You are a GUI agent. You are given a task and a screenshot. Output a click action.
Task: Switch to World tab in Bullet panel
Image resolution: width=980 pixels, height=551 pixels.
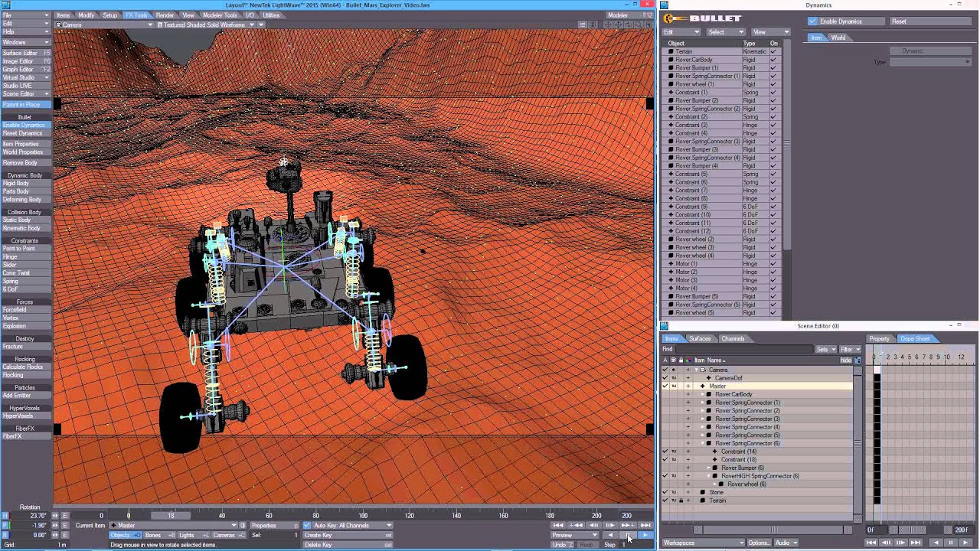pos(838,37)
